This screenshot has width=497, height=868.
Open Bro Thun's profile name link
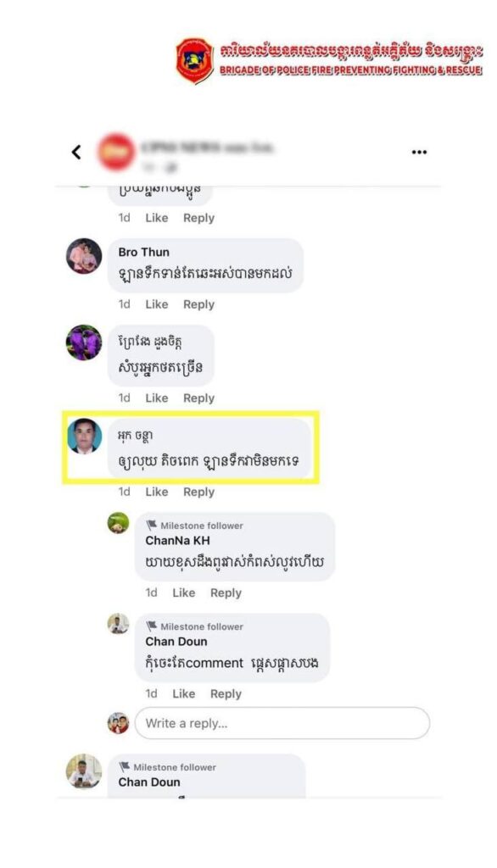[143, 252]
